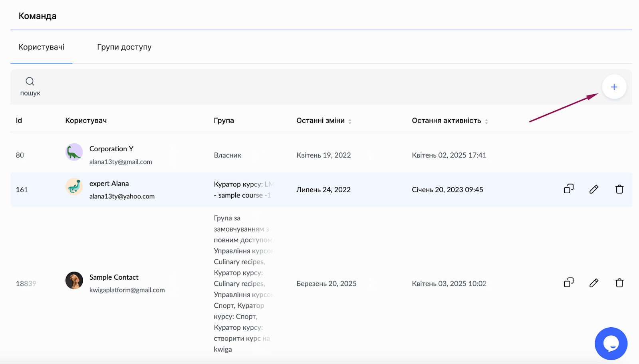The image size is (639, 364).
Task: Click the search magnifier icon
Action: tap(30, 81)
